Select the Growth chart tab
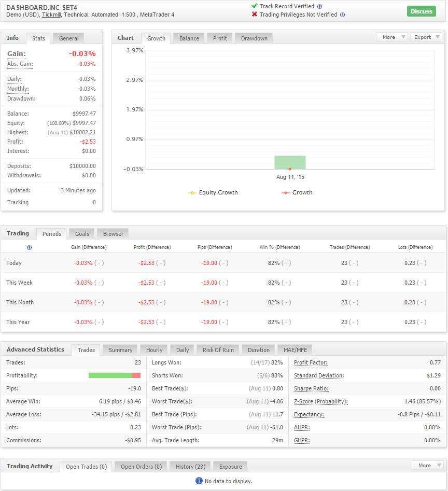448x491 pixels. [156, 38]
